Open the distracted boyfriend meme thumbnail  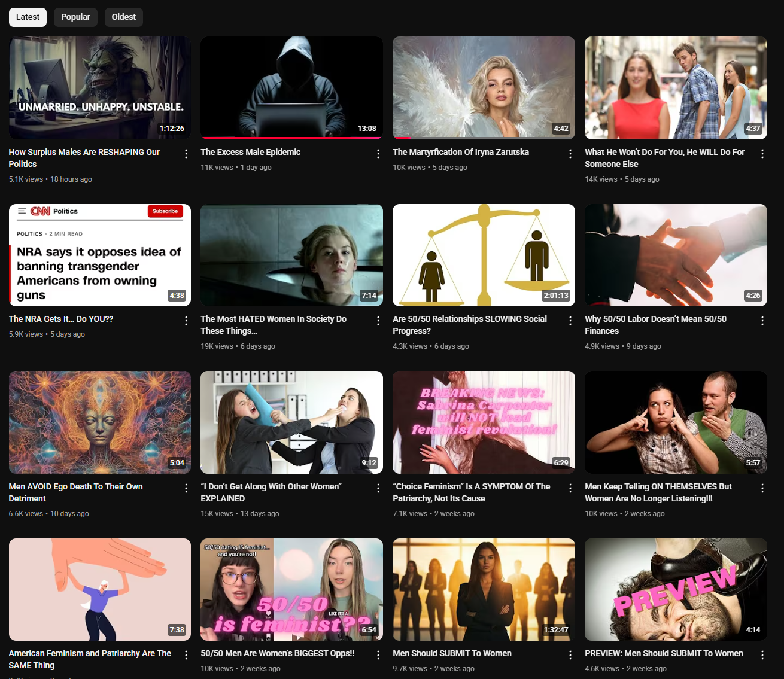676,88
